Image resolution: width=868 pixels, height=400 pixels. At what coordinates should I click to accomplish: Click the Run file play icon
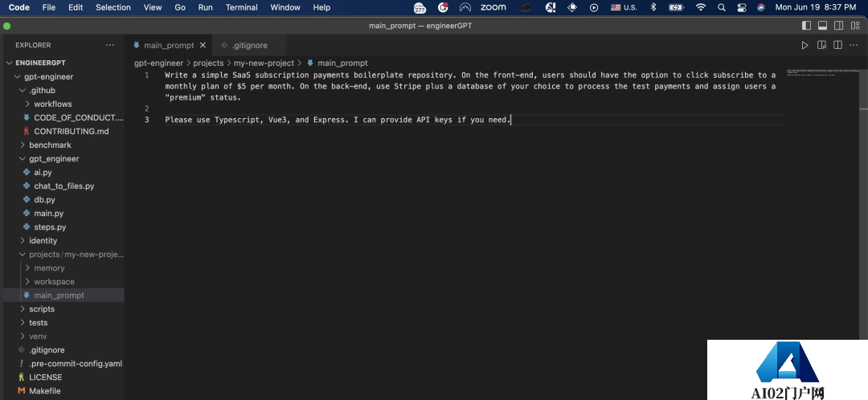[805, 46]
